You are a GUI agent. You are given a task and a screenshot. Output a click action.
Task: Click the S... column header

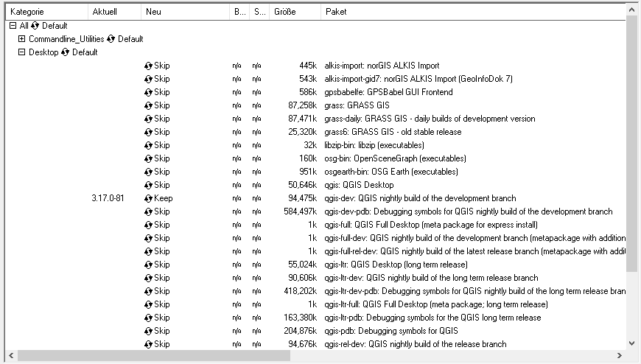tap(259, 12)
